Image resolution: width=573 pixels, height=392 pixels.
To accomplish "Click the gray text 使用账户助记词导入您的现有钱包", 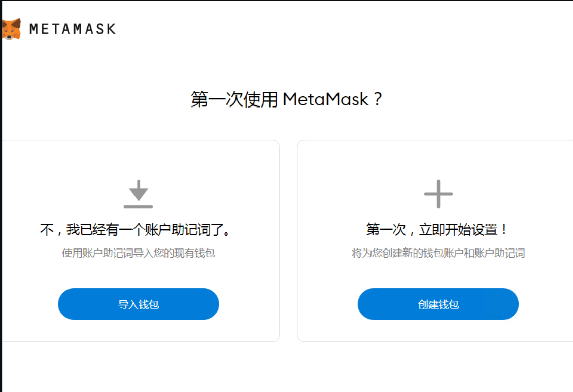I will pos(139,253).
